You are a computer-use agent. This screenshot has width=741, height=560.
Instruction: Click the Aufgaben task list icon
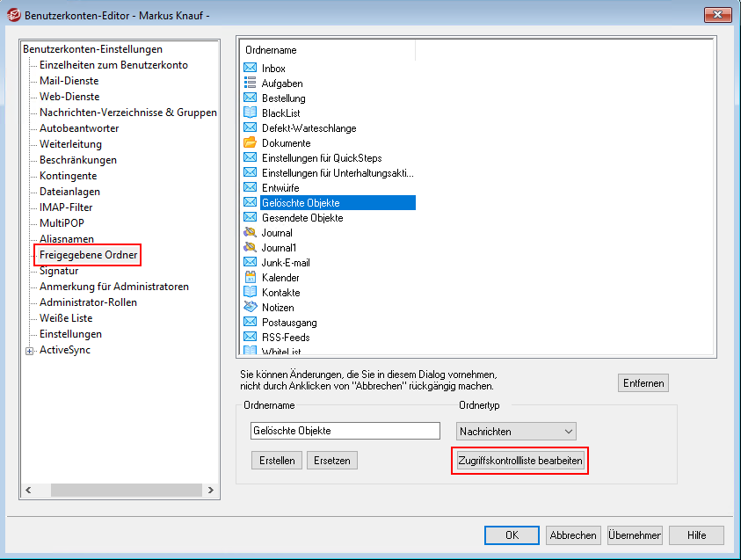[x=250, y=84]
